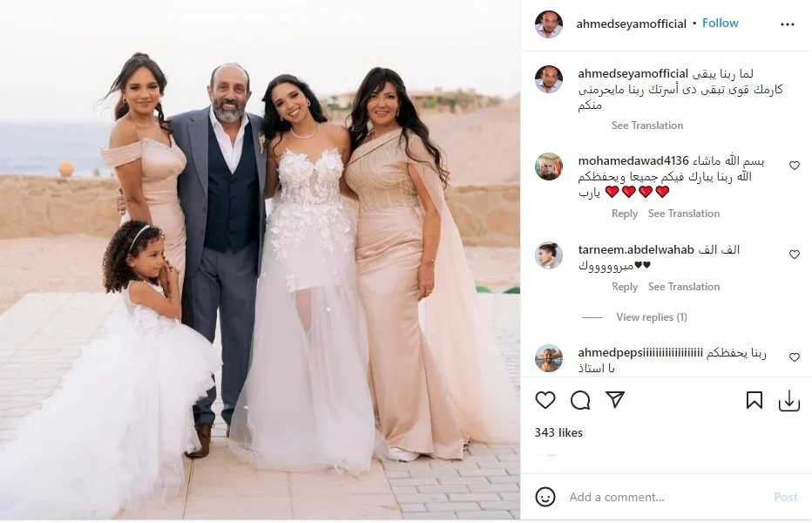
Task: Like mohamedawad4136's comment
Action: pos(795,166)
